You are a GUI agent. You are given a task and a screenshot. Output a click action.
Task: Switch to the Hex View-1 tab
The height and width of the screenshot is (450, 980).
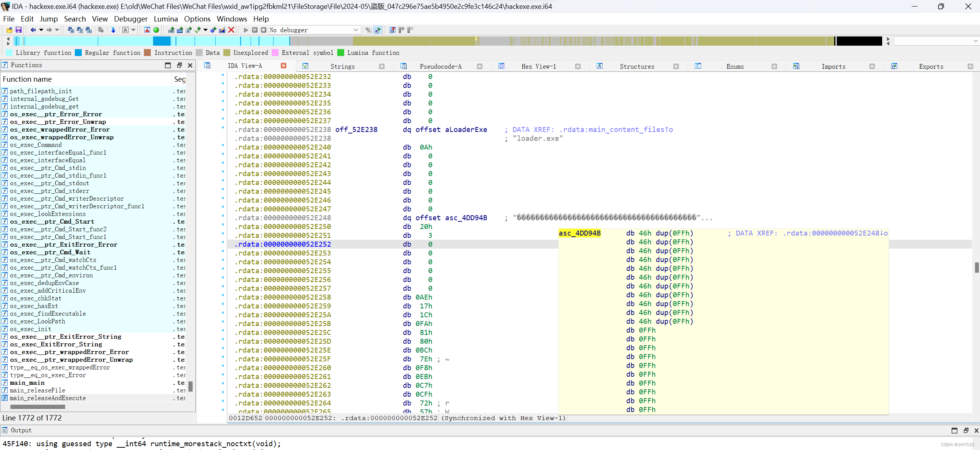point(539,66)
